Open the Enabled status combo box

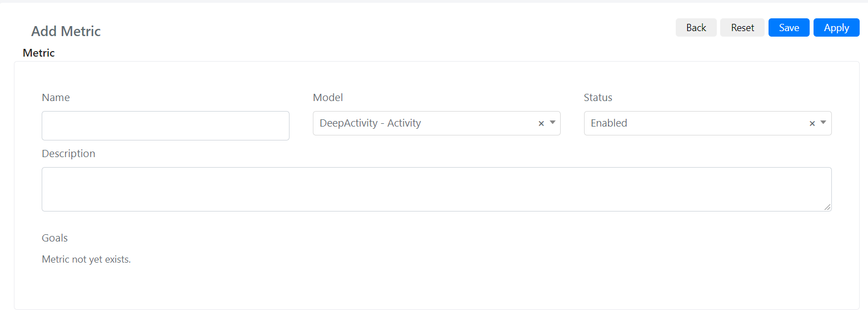tap(707, 123)
